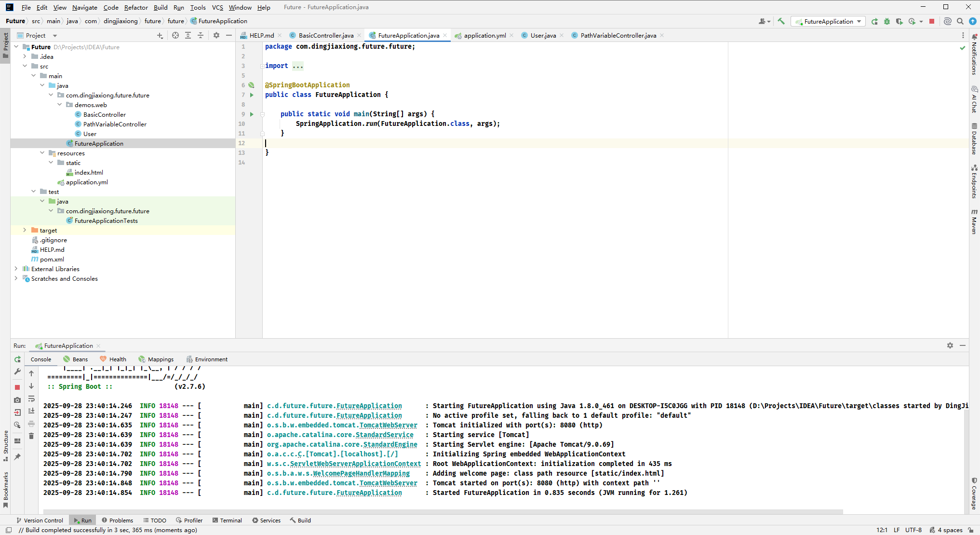
Task: Switch to application.yml editor tab
Action: click(x=485, y=35)
